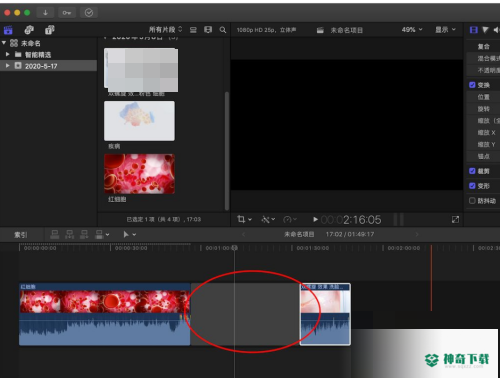Click the 旋转 rotation parameter

[x=483, y=109]
